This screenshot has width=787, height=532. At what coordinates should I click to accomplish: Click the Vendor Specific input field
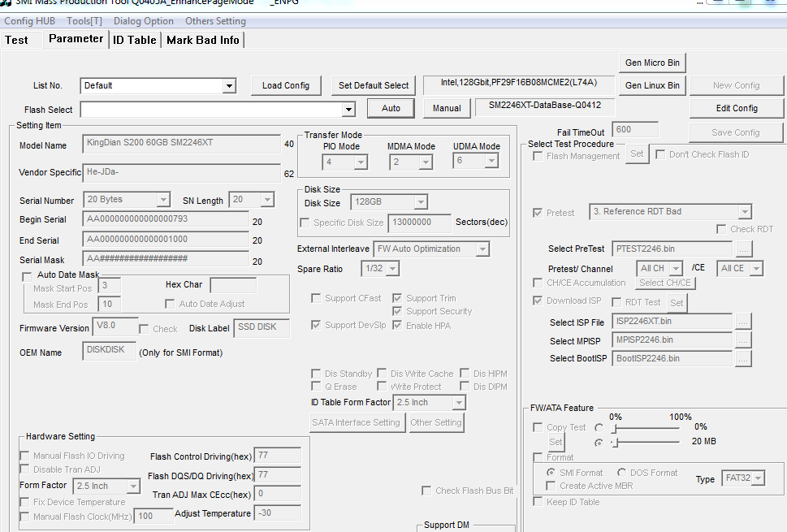click(181, 173)
